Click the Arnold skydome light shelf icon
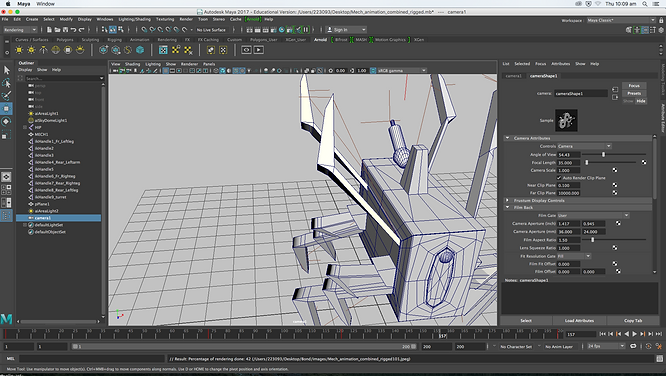Screen dimensions: 666x376 pyautogui.click(x=56, y=50)
